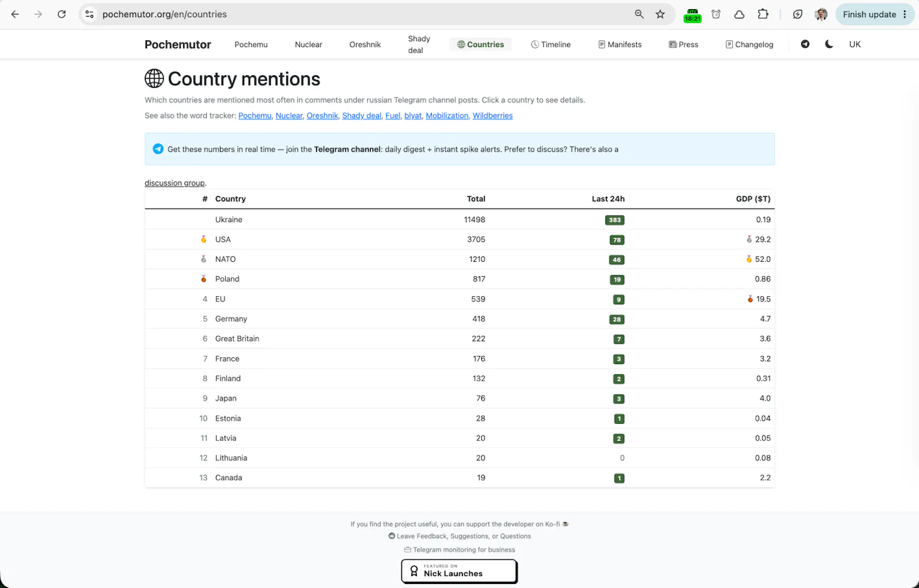Open the Pochemu nav item
Image resolution: width=919 pixels, height=588 pixels.
[251, 44]
